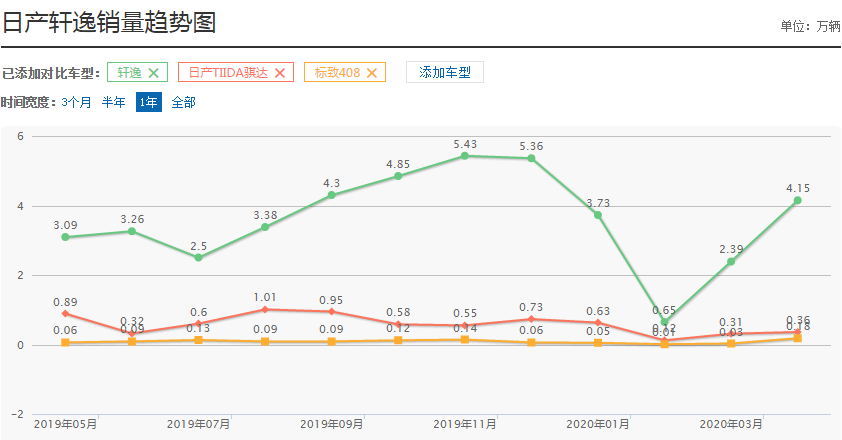Click the 单位：万辆 unit label
Screen dimensions: 842x440
pyautogui.click(x=810, y=26)
